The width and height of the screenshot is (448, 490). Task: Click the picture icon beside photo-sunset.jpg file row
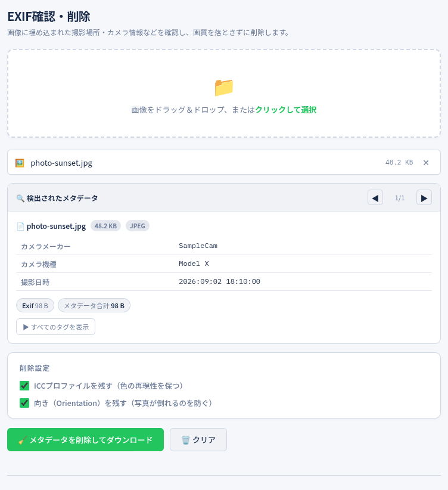pos(20,163)
